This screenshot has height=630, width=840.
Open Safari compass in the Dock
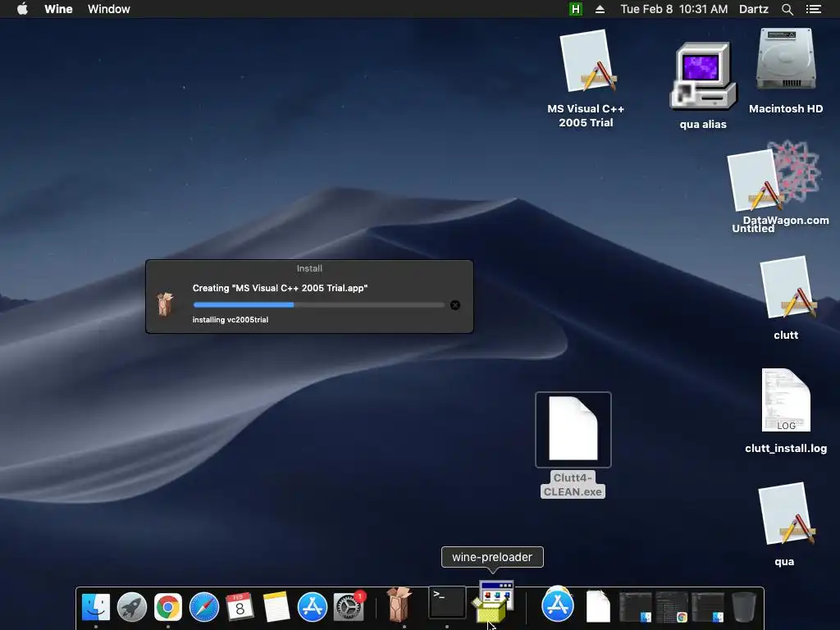204,607
